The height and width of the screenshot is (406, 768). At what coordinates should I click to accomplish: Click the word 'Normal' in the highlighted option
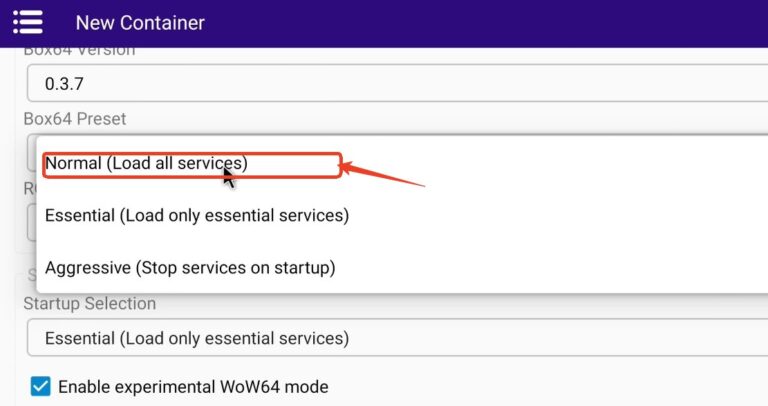coord(73,163)
